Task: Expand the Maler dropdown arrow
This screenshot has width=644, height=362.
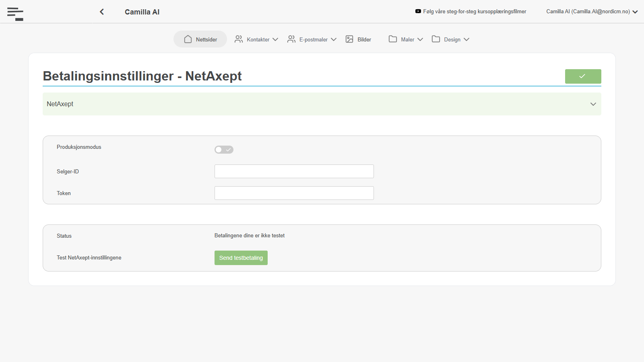Action: point(420,39)
